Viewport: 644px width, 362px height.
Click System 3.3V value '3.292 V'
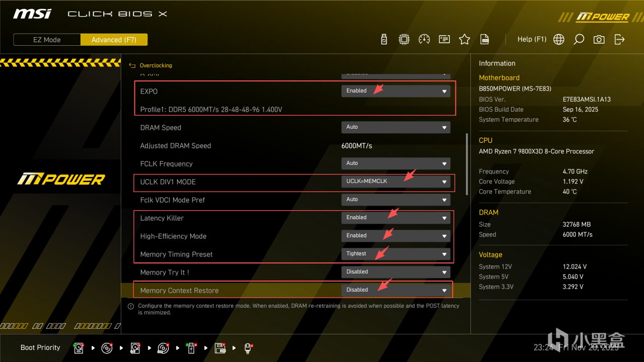(573, 287)
